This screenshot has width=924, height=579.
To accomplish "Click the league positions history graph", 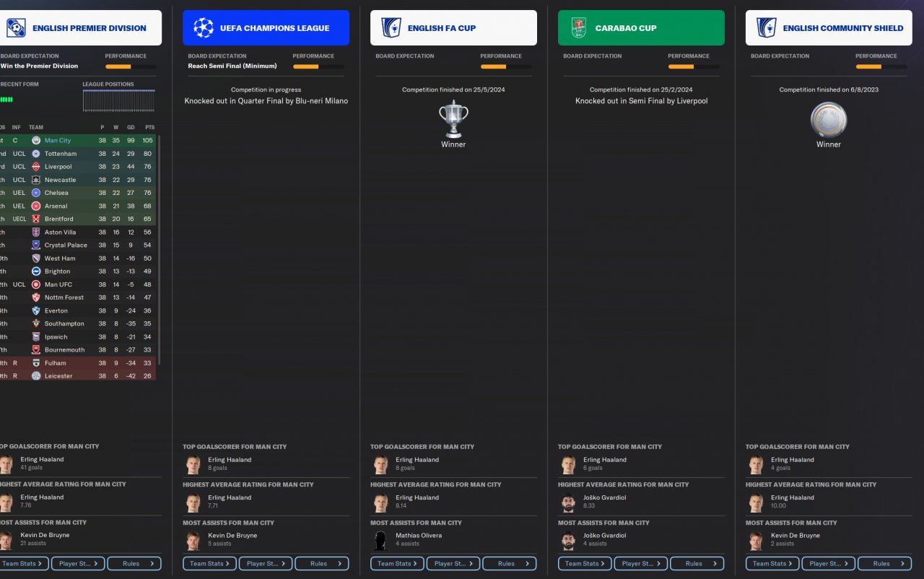I will pos(119,101).
